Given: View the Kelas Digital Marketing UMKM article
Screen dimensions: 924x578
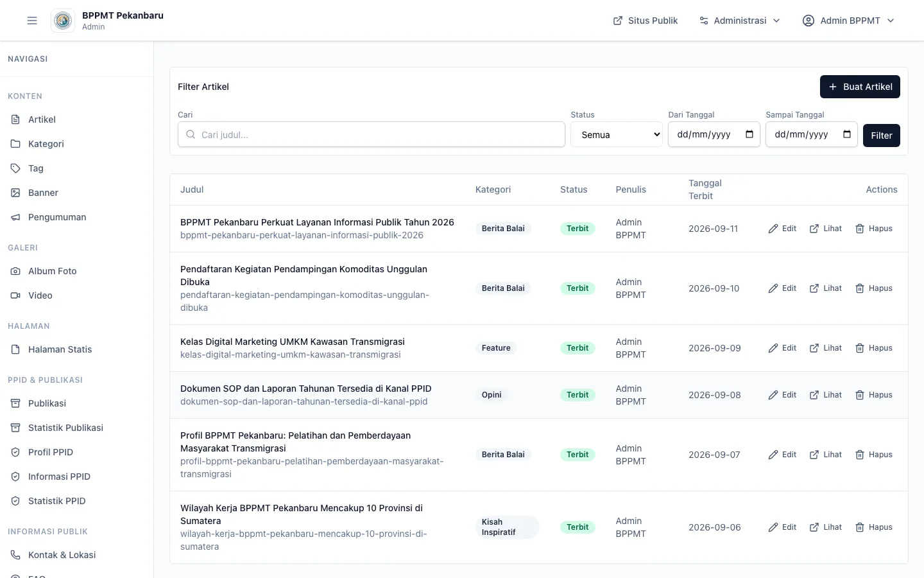Looking at the screenshot, I should coord(826,348).
